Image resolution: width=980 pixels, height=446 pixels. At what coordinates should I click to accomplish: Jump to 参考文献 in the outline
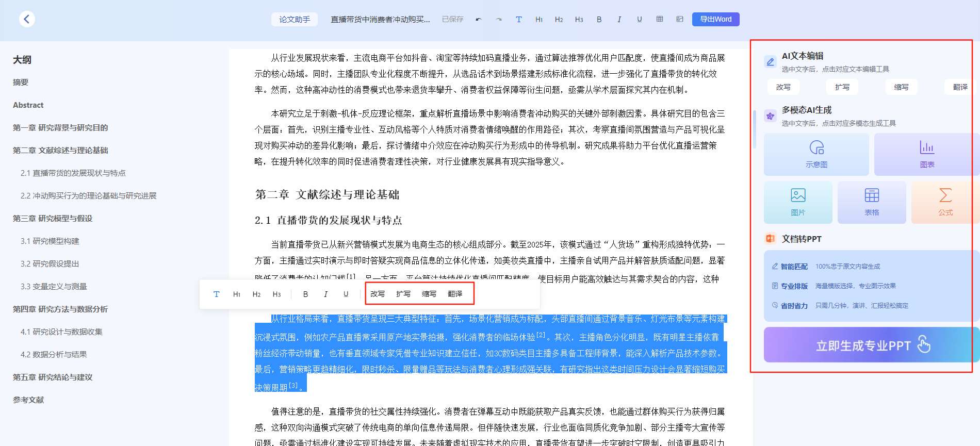[28, 400]
